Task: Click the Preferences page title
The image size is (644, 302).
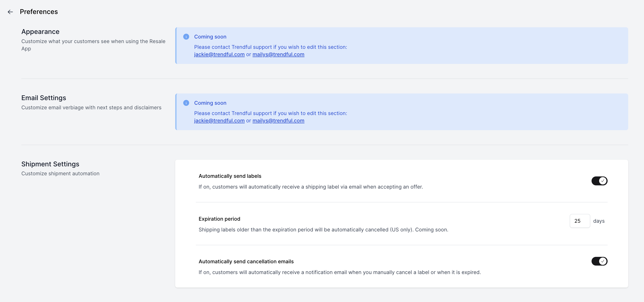Action: [39, 12]
